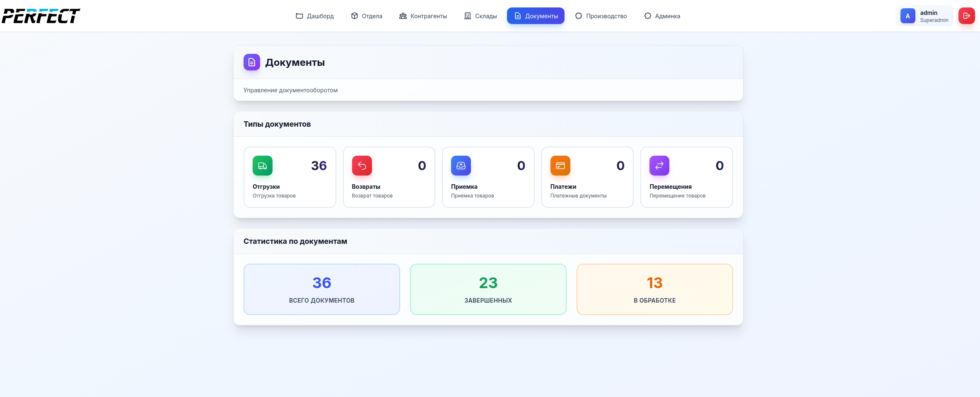
Task: Switch to the Склады section
Action: pyautogui.click(x=480, y=16)
